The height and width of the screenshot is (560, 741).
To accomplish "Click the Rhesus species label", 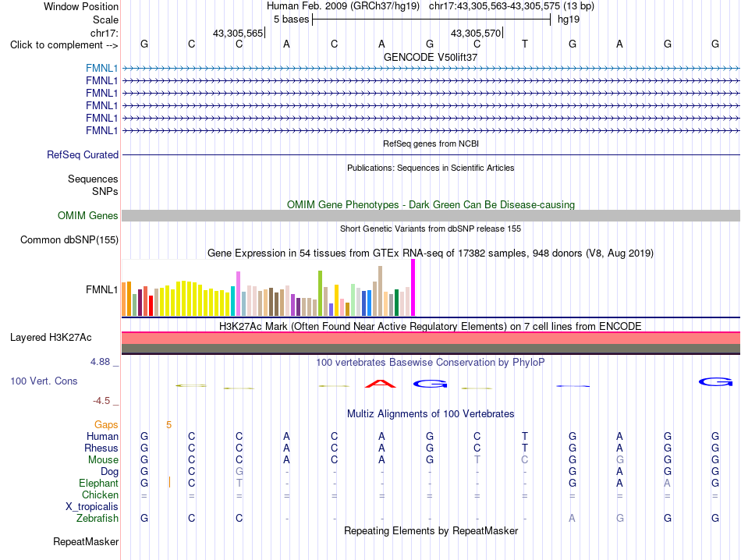I will tap(101, 448).
